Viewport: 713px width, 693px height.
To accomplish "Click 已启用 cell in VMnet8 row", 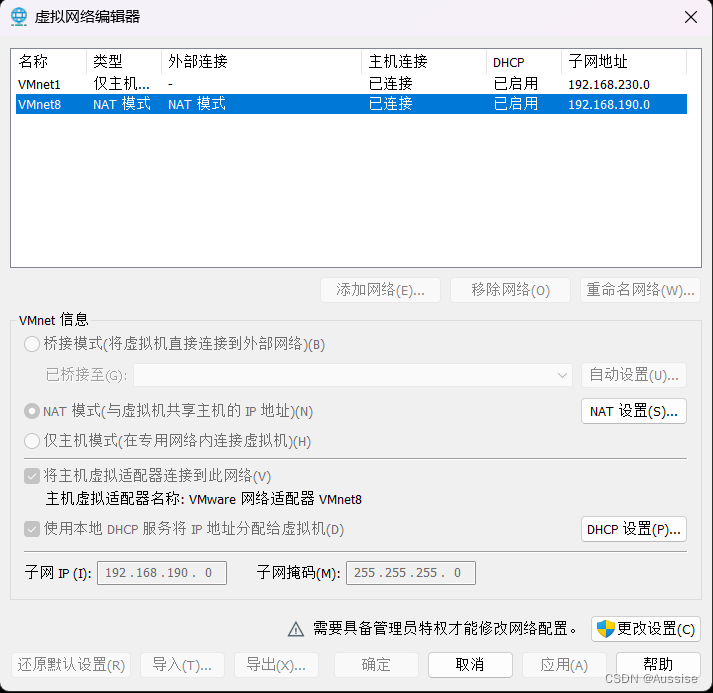I will point(516,104).
